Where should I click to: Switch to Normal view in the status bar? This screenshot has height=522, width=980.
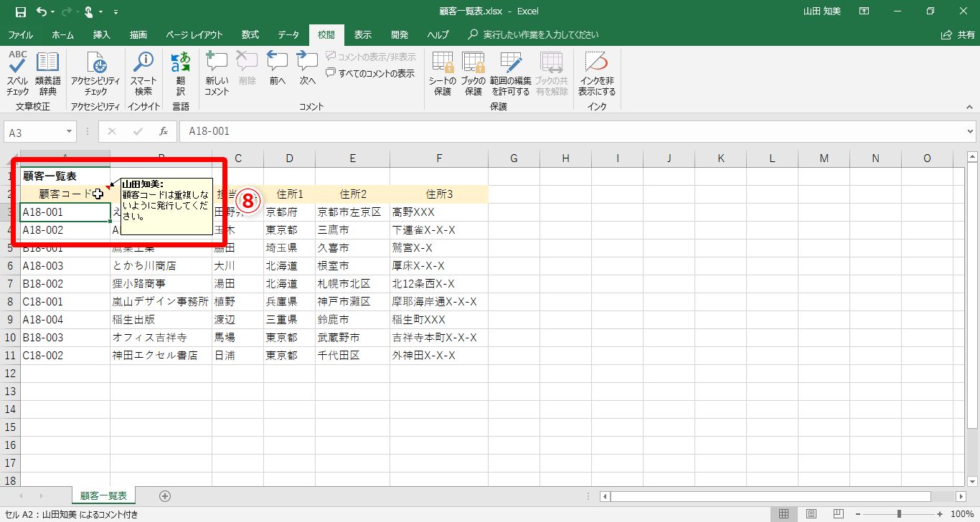tap(784, 514)
